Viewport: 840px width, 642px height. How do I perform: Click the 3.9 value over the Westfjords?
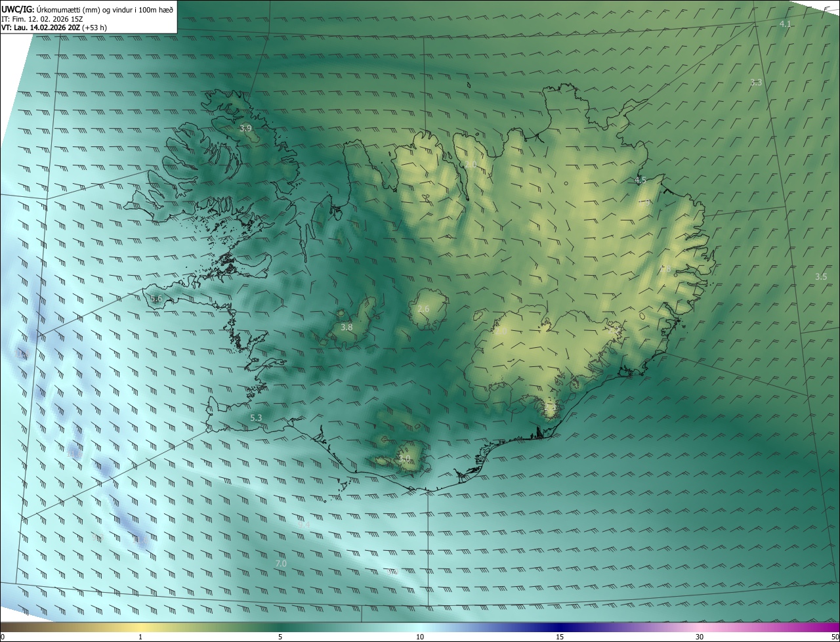point(245,128)
